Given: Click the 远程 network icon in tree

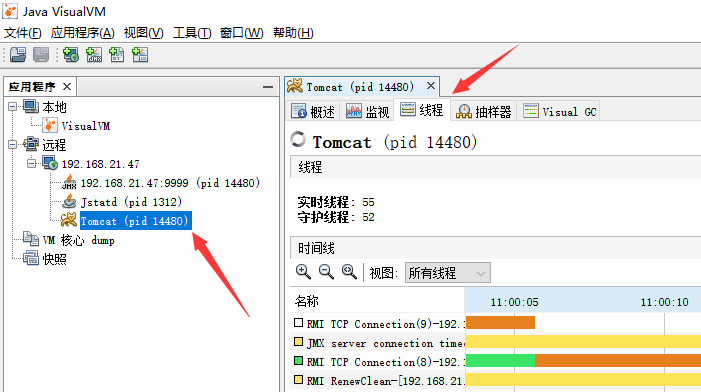Looking at the screenshot, I should click(x=31, y=144).
